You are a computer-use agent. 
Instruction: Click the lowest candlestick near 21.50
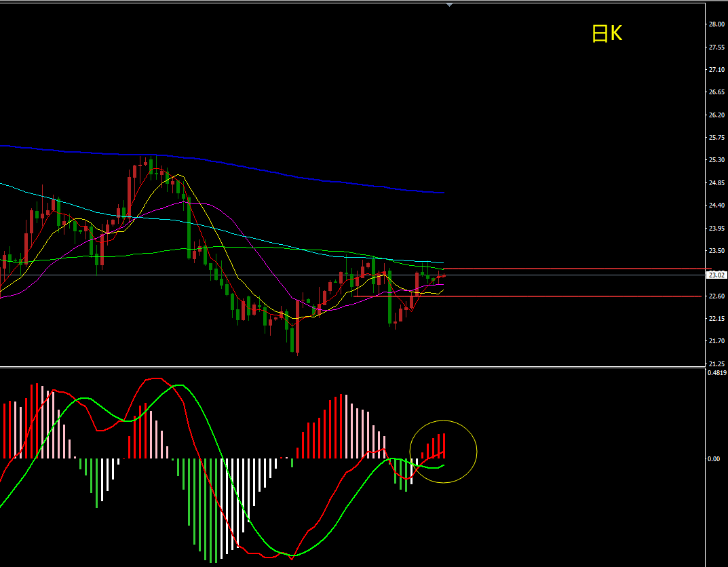pyautogui.click(x=297, y=328)
